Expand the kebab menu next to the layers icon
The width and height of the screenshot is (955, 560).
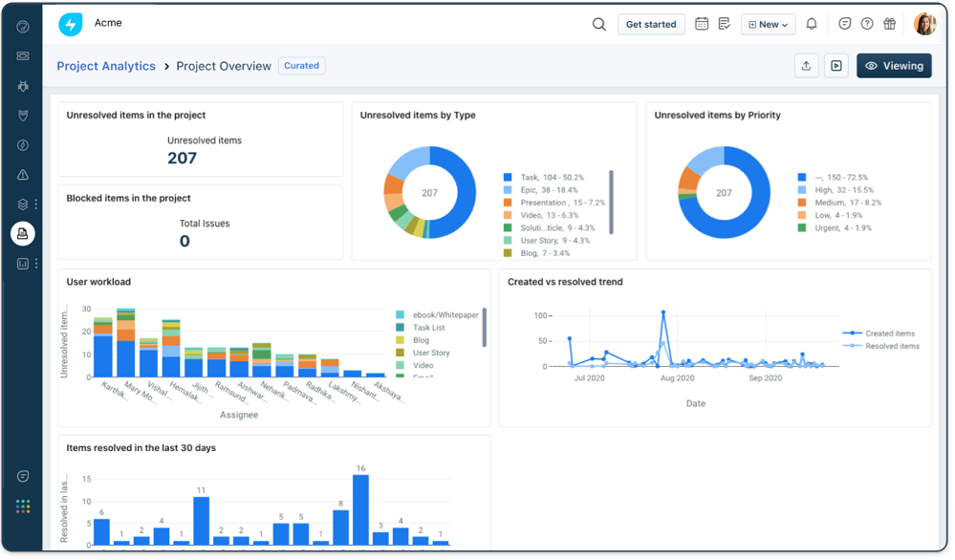point(36,204)
